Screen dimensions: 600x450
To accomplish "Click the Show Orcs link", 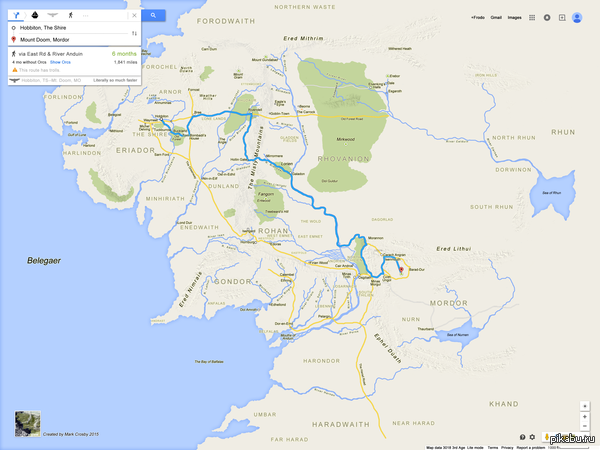I will tap(60, 62).
